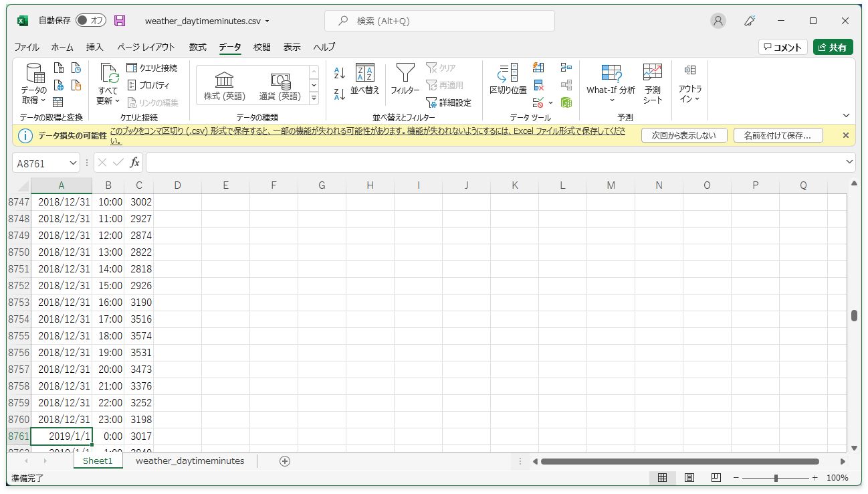Image resolution: width=868 pixels, height=494 pixels.
Task: Click プロパティ in the ribbon
Action: pos(148,85)
